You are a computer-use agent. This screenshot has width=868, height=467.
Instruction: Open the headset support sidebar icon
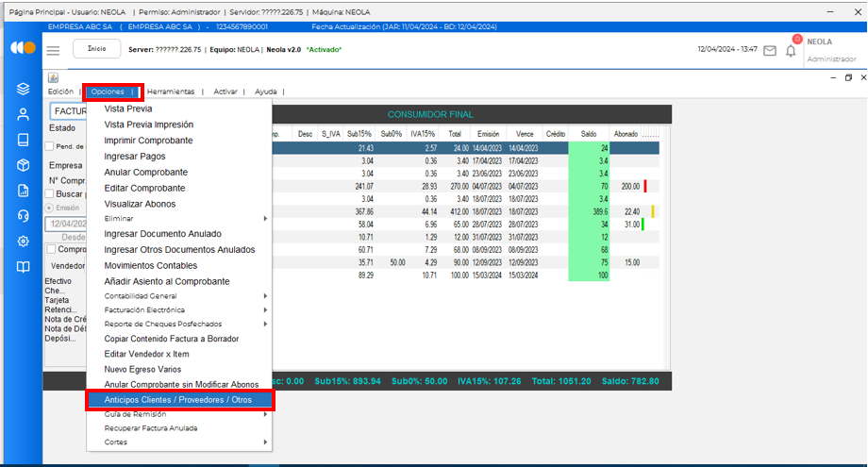pyautogui.click(x=23, y=215)
